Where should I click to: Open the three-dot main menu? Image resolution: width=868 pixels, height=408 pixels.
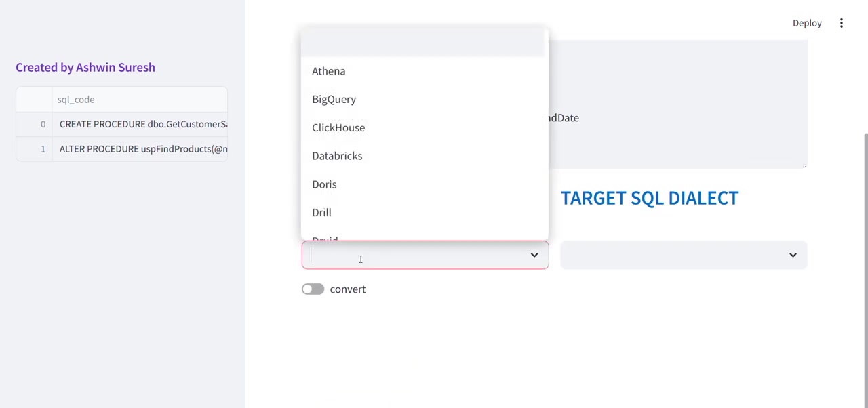click(841, 23)
